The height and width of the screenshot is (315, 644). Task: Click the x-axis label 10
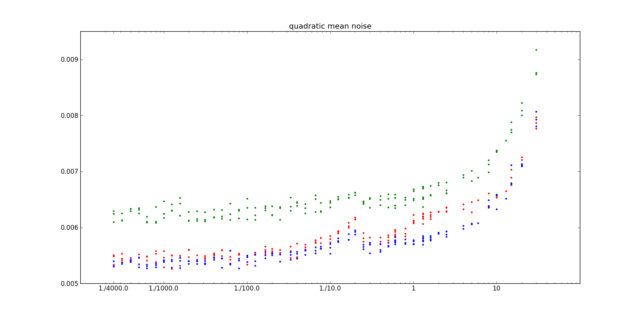coord(496,289)
